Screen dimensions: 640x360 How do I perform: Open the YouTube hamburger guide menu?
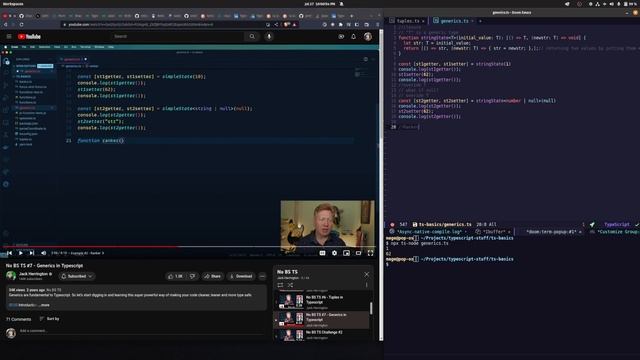pyautogui.click(x=9, y=36)
